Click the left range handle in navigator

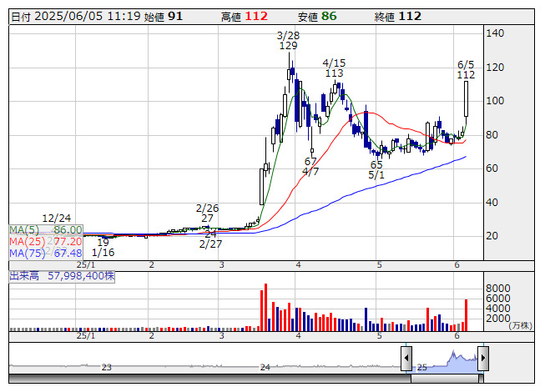406,359
